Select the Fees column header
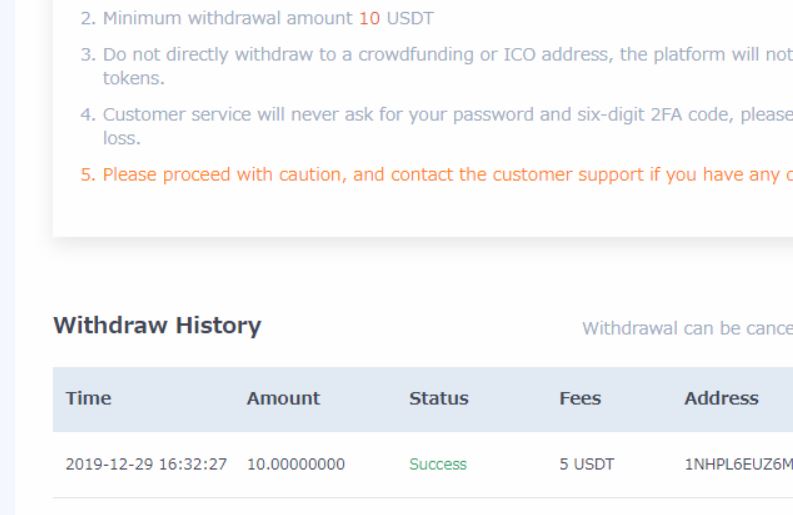 [x=580, y=399]
